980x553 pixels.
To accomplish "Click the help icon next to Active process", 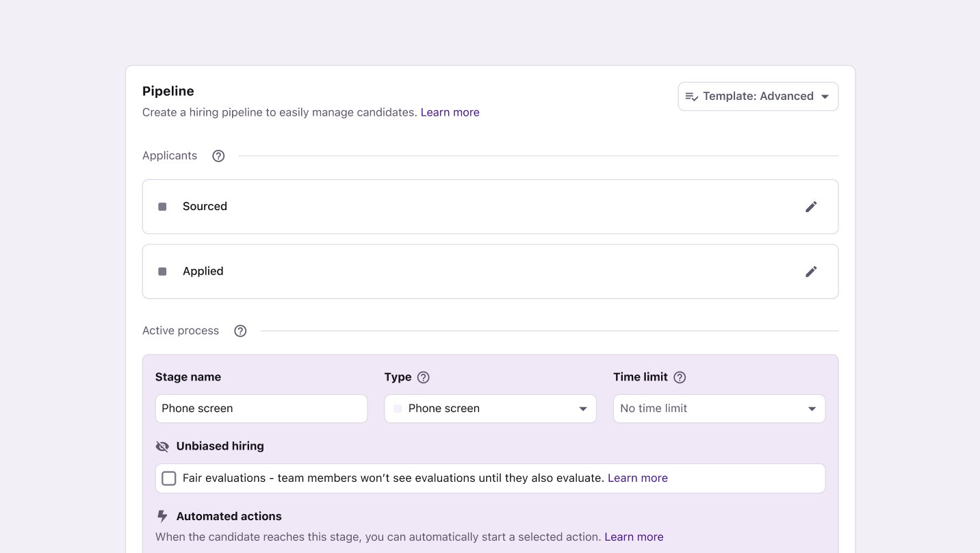I will [x=240, y=331].
